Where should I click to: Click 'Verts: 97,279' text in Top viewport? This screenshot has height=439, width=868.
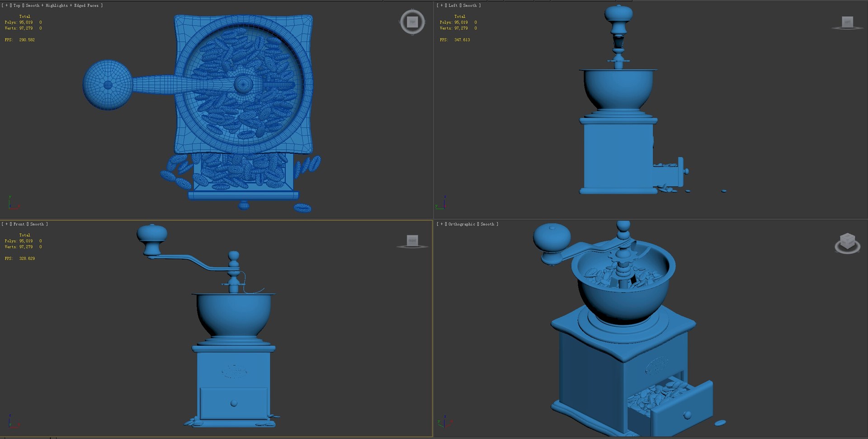(x=19, y=28)
